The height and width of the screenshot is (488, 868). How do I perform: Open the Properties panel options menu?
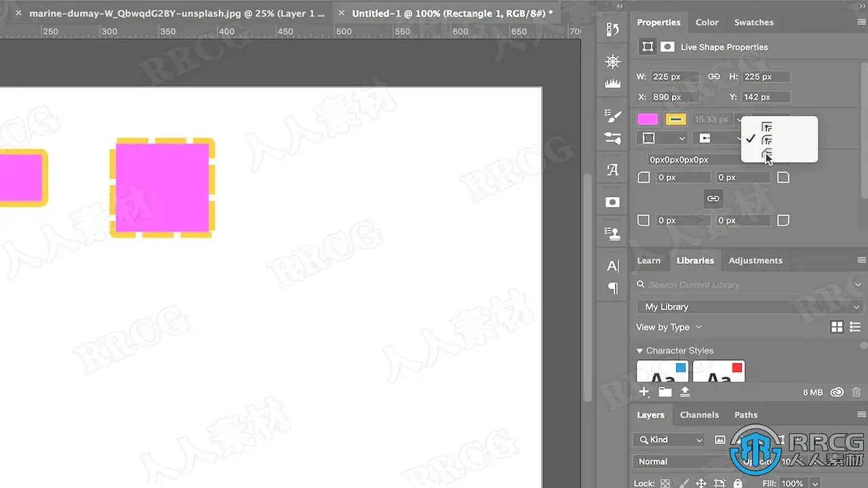[861, 22]
